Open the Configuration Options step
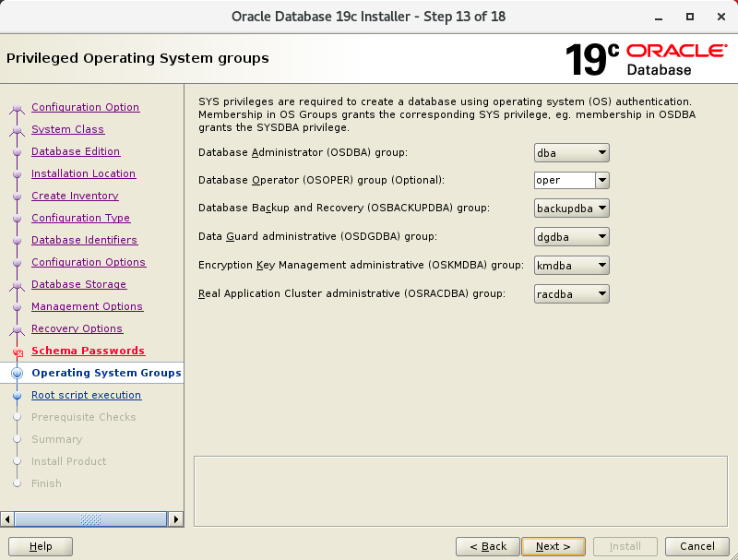738x560 pixels. [x=89, y=262]
